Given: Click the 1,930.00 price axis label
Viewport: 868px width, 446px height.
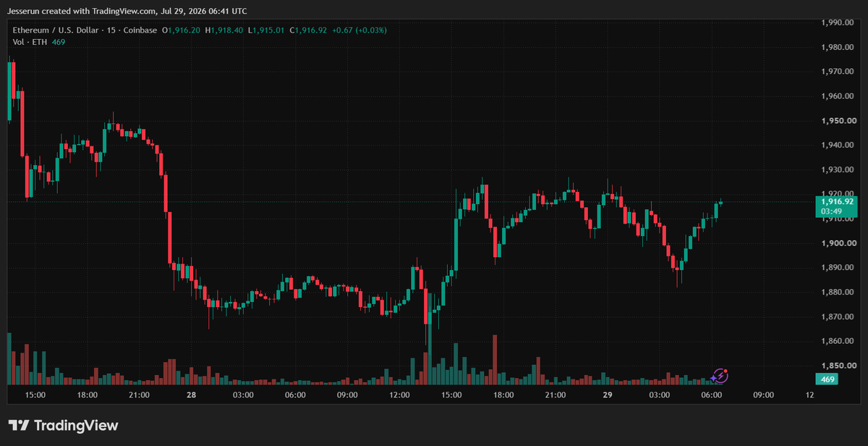Looking at the screenshot, I should point(839,169).
